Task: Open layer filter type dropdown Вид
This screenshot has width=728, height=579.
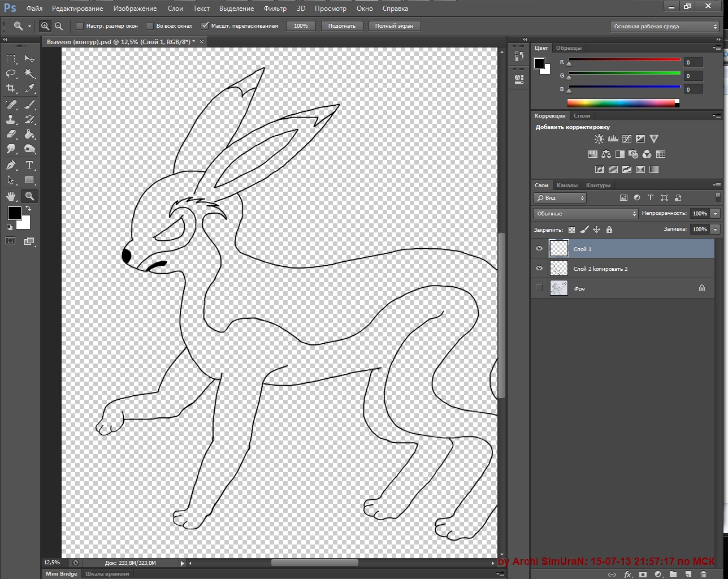Action: point(560,198)
